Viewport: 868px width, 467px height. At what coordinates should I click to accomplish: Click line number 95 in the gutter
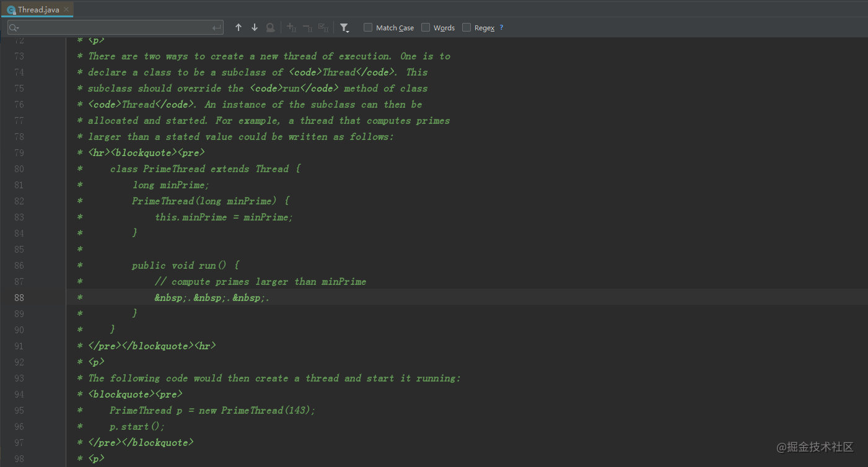[18, 410]
